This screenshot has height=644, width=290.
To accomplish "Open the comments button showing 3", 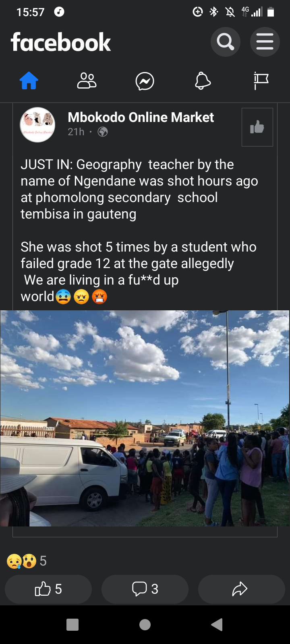I will coord(145,589).
